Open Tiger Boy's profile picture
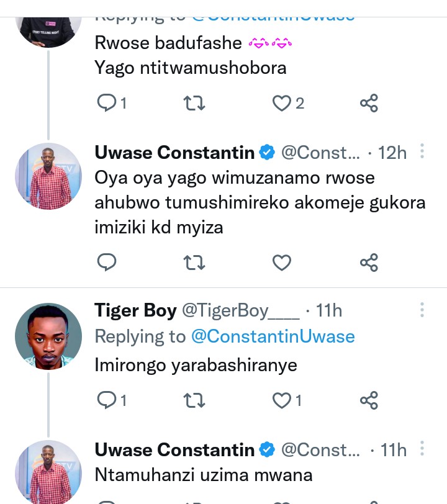This screenshot has height=504, width=447. click(48, 337)
